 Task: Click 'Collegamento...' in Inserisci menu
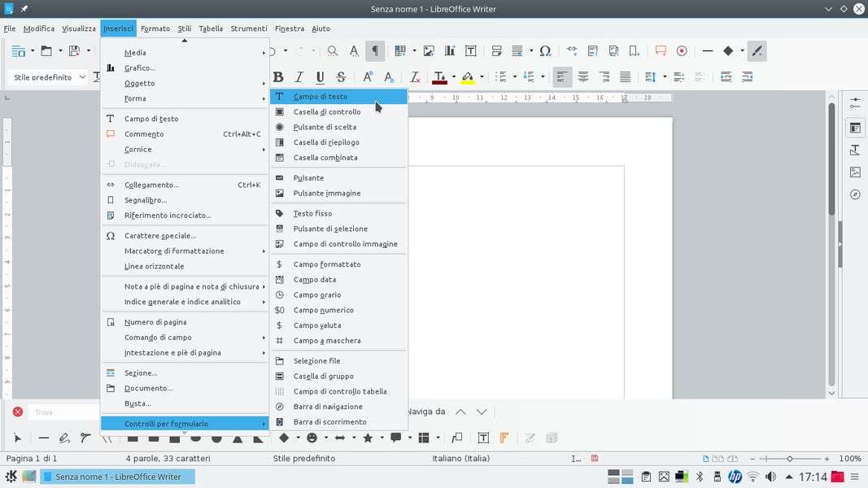pyautogui.click(x=151, y=185)
